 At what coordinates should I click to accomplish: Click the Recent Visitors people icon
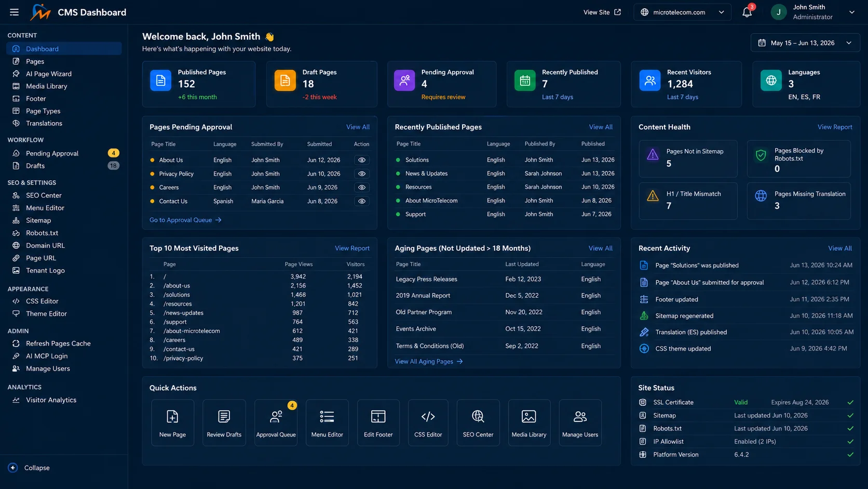[x=649, y=81]
